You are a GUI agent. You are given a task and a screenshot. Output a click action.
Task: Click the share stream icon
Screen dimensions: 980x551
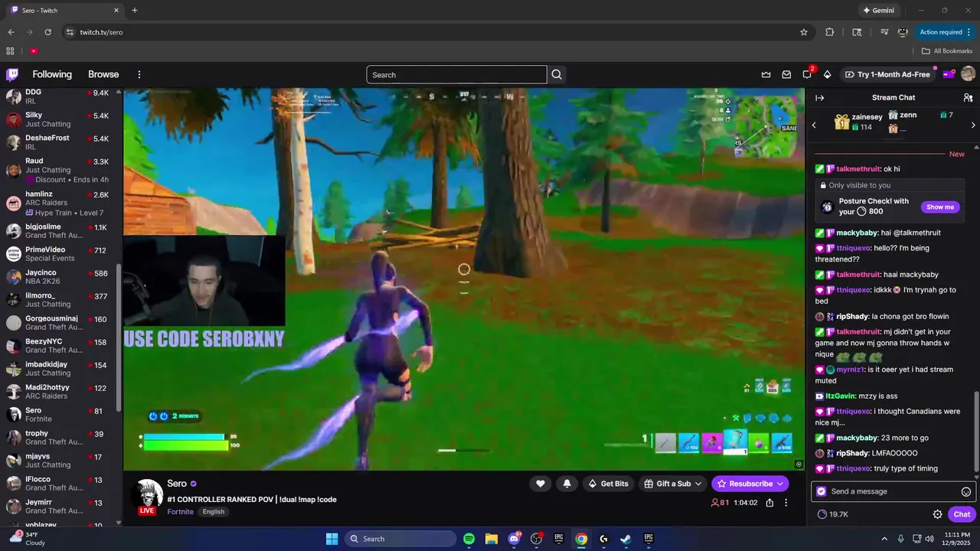tap(769, 503)
